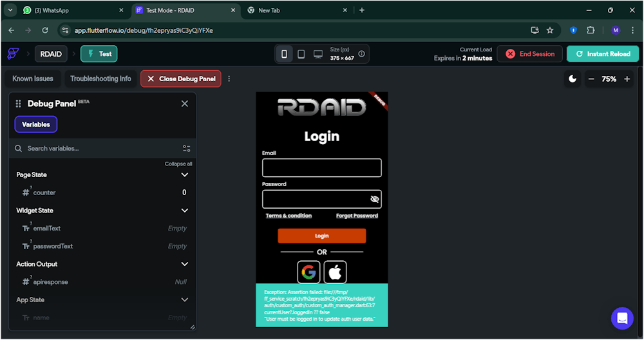Open the Known Issues tab

(33, 79)
